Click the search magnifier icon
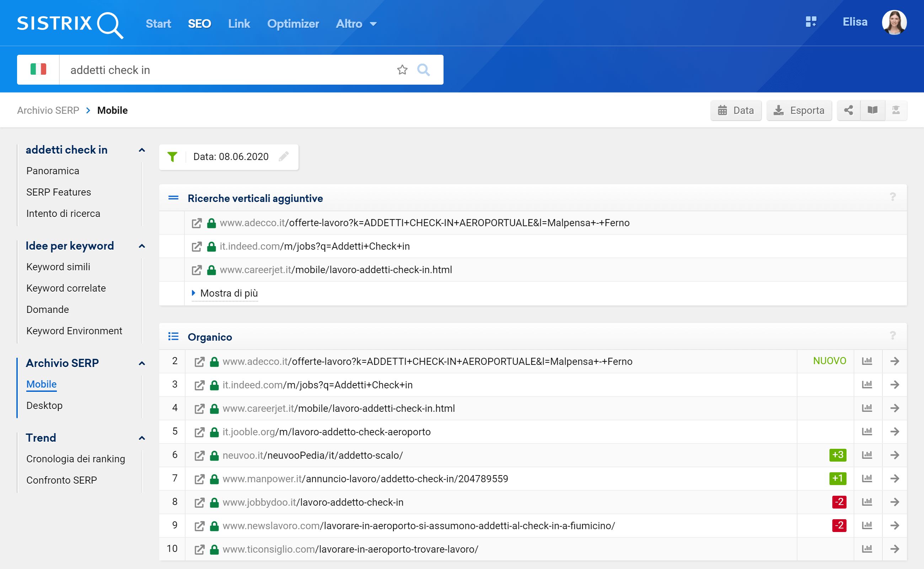Image resolution: width=924 pixels, height=569 pixels. click(x=424, y=70)
